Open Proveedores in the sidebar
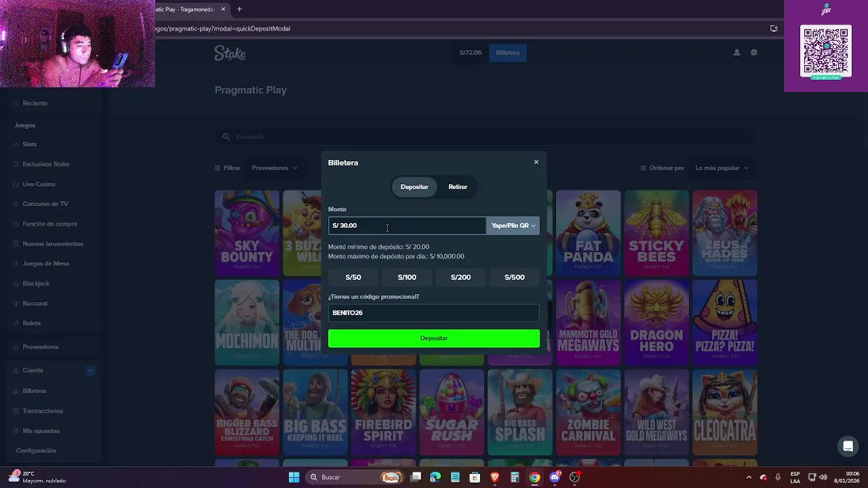 coord(40,347)
